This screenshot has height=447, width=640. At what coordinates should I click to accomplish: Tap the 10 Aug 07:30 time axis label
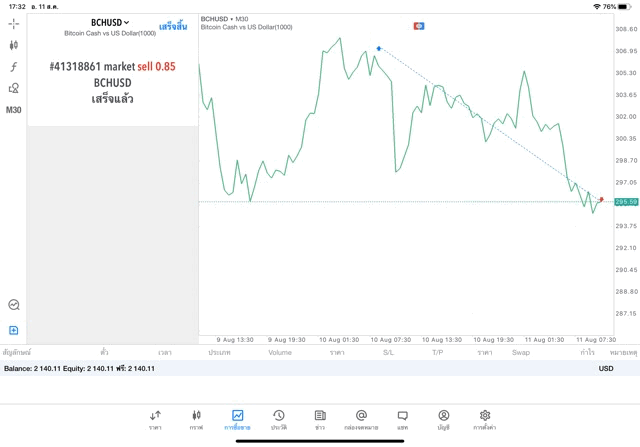(x=391, y=340)
